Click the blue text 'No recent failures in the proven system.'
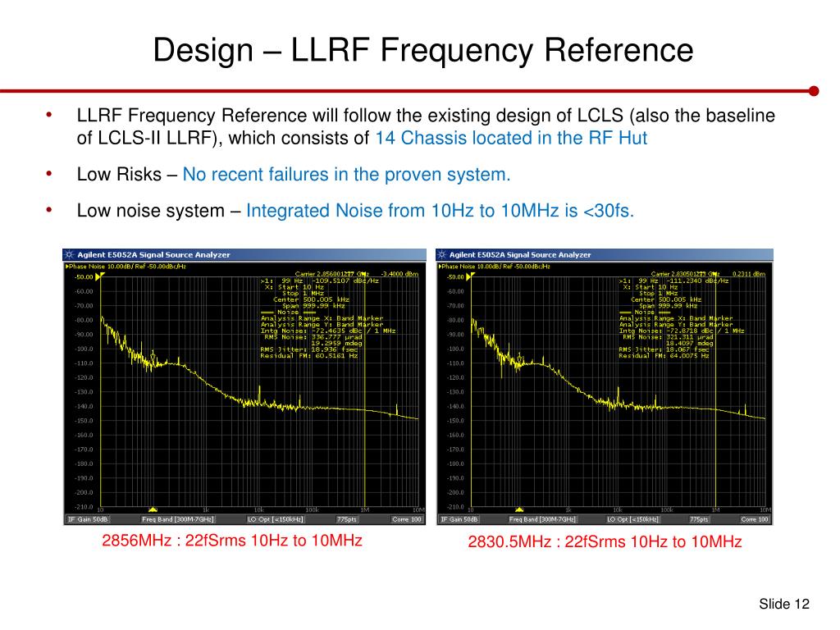This screenshot has width=840, height=630. coord(346,174)
